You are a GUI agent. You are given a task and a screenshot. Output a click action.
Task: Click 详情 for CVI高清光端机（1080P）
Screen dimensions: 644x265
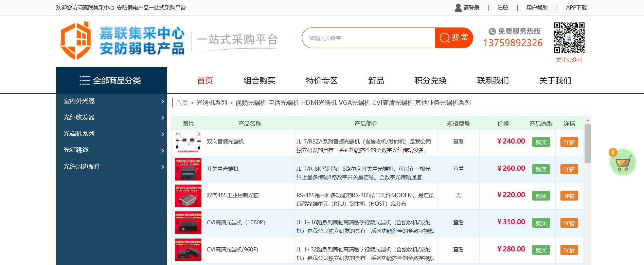click(569, 223)
